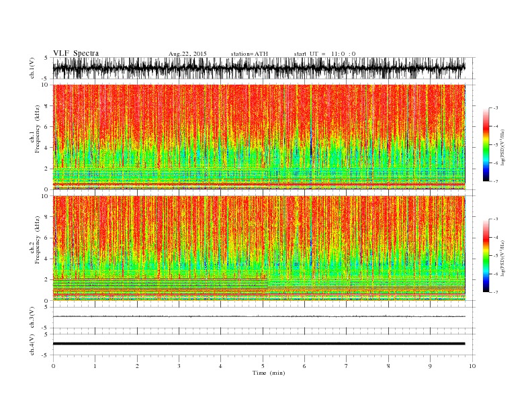The image size is (532, 411).
Task: Click the time axis tick label "9"
Action: [430, 366]
